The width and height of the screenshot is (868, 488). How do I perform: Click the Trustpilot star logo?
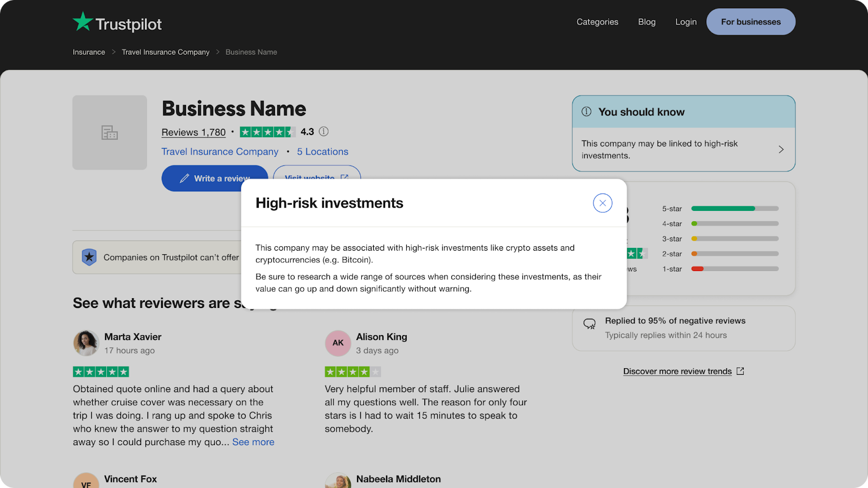click(x=82, y=21)
